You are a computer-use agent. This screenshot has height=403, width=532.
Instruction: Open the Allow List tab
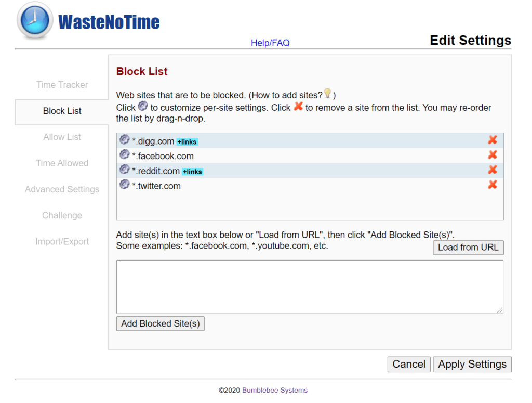[62, 137]
